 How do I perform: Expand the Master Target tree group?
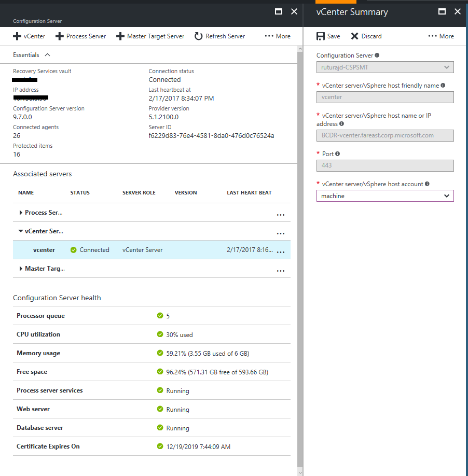tap(21, 269)
